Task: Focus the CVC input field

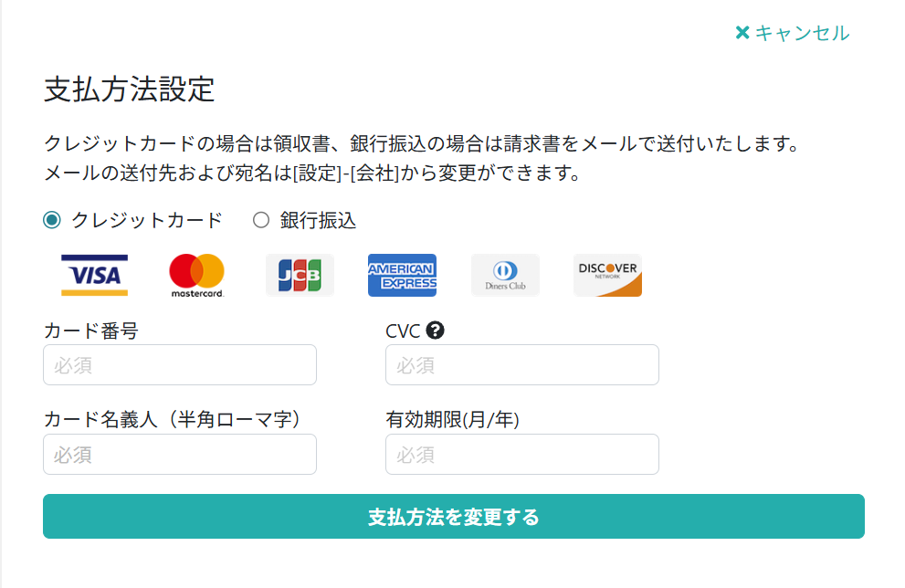Action: (521, 365)
